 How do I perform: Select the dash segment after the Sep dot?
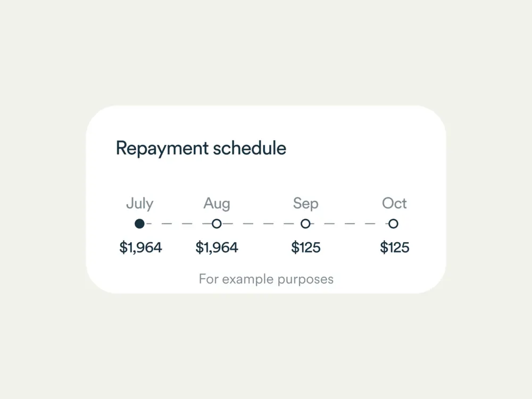pos(330,223)
